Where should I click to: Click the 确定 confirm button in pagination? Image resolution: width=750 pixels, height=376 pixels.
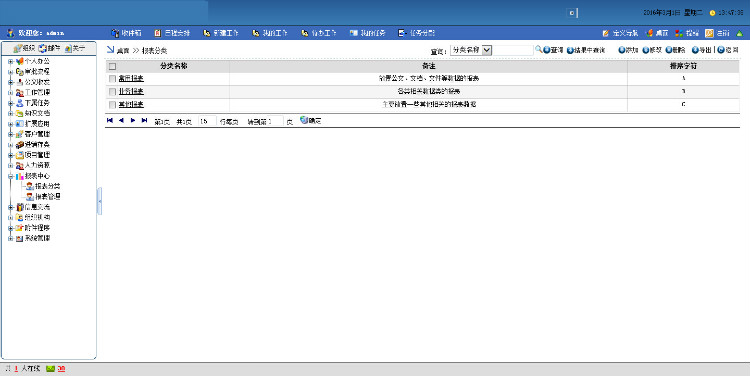pos(310,121)
